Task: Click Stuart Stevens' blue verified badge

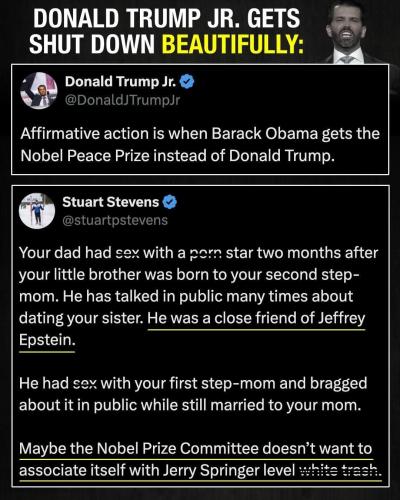Action: tap(170, 202)
